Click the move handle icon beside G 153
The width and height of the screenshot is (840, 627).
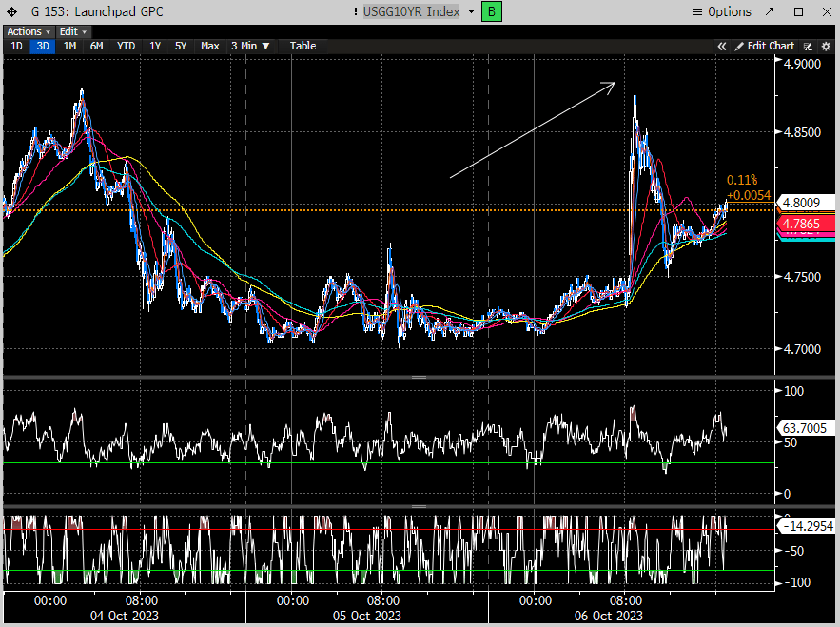tap(11, 12)
